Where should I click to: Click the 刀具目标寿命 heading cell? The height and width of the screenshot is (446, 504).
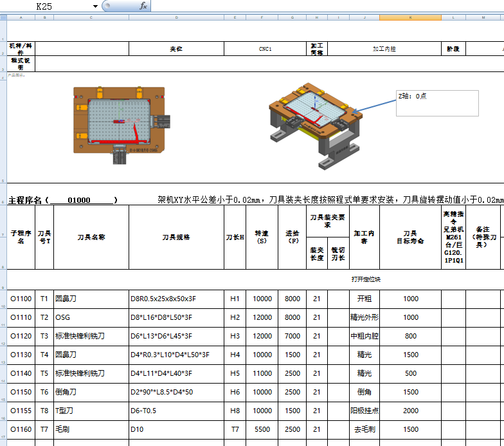410,237
